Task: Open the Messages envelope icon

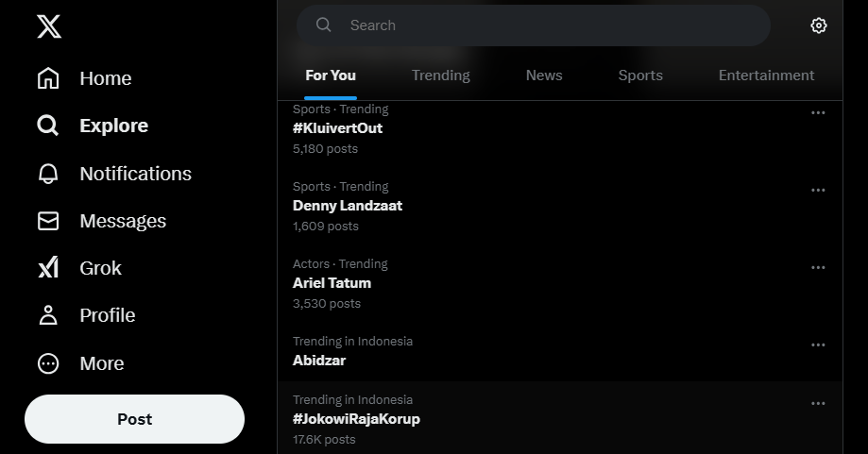Action: pos(48,221)
